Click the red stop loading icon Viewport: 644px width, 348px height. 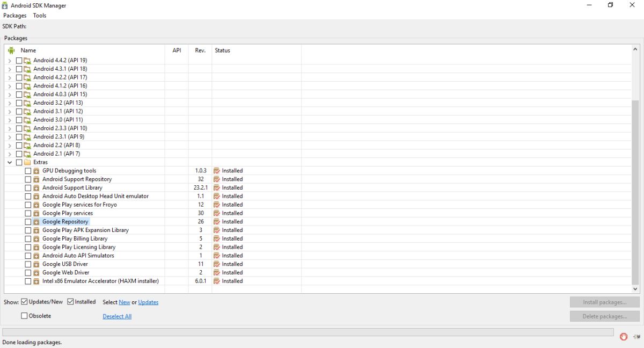(x=624, y=337)
